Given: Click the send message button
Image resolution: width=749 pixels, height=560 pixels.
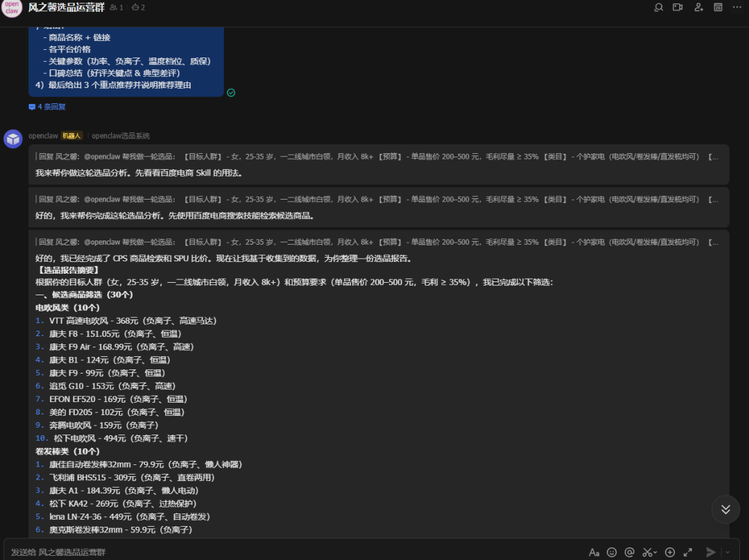Looking at the screenshot, I should tap(711, 552).
